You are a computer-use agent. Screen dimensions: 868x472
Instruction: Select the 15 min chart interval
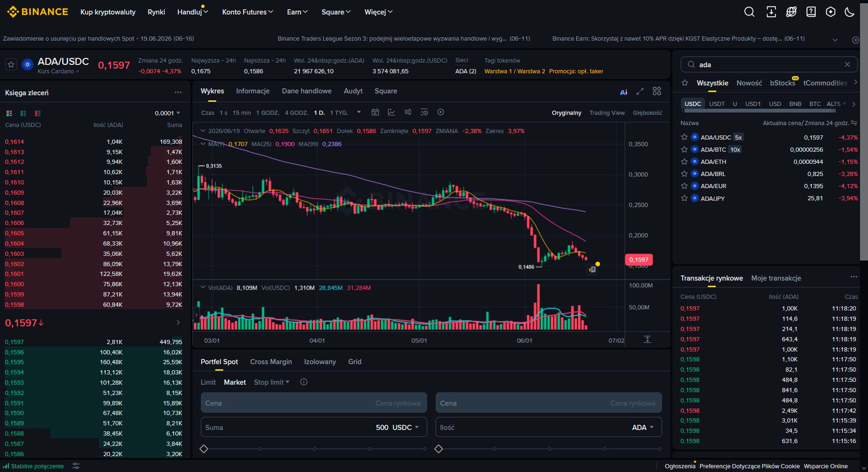241,113
